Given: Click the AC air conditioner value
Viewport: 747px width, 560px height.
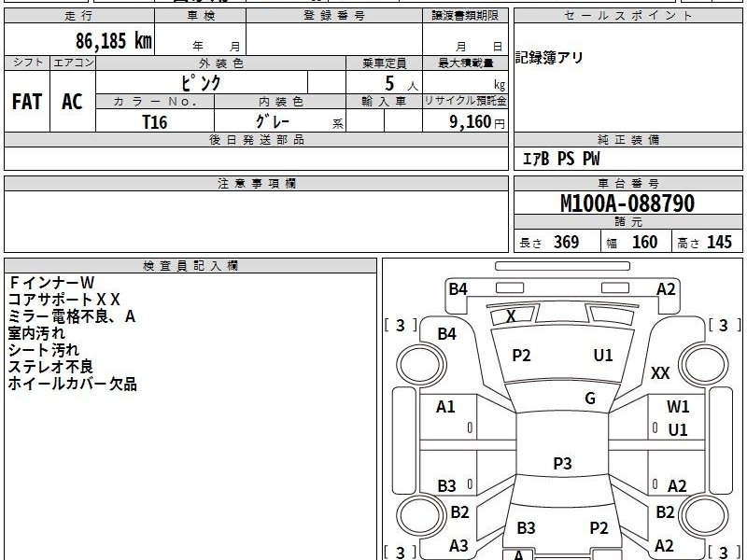Looking at the screenshot, I should pos(73,102).
